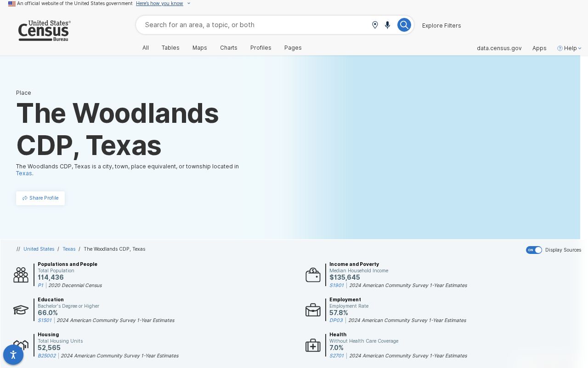
Task: Open the DP03 source table link
Action: click(336, 320)
